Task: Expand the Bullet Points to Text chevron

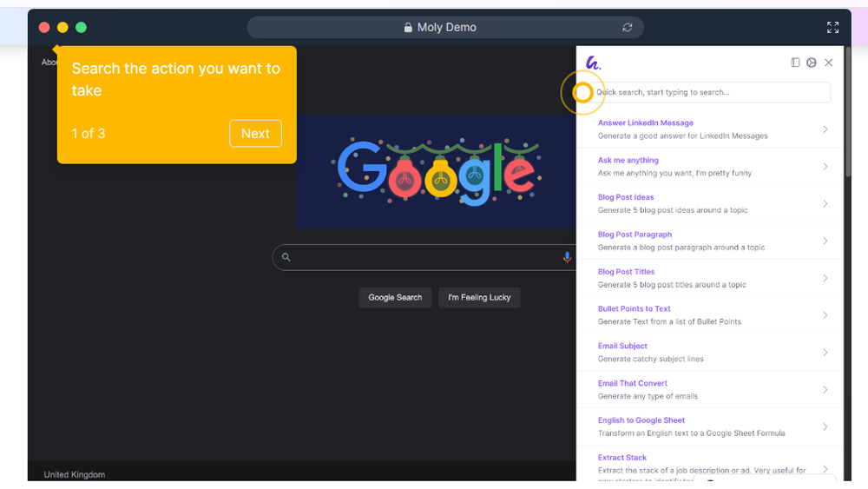Action: pos(825,314)
